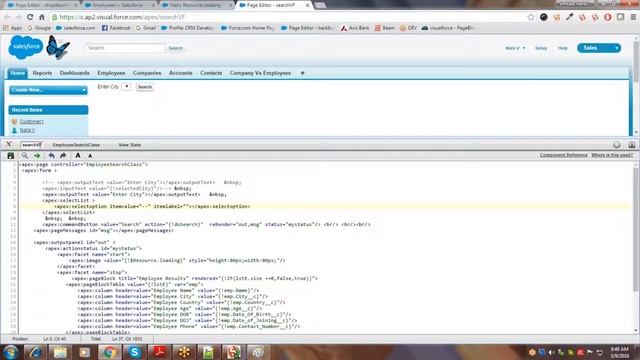
Task: Focus the Salesforce global search field
Action: tap(126, 48)
